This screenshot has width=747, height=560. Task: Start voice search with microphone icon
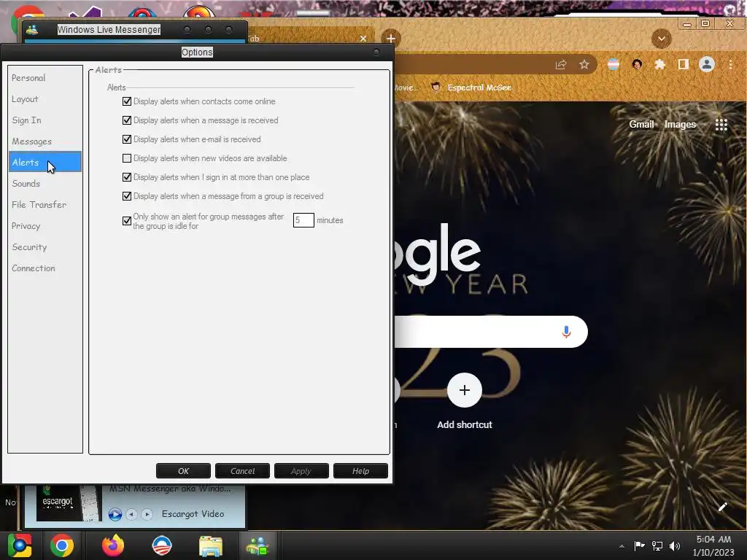[566, 332]
